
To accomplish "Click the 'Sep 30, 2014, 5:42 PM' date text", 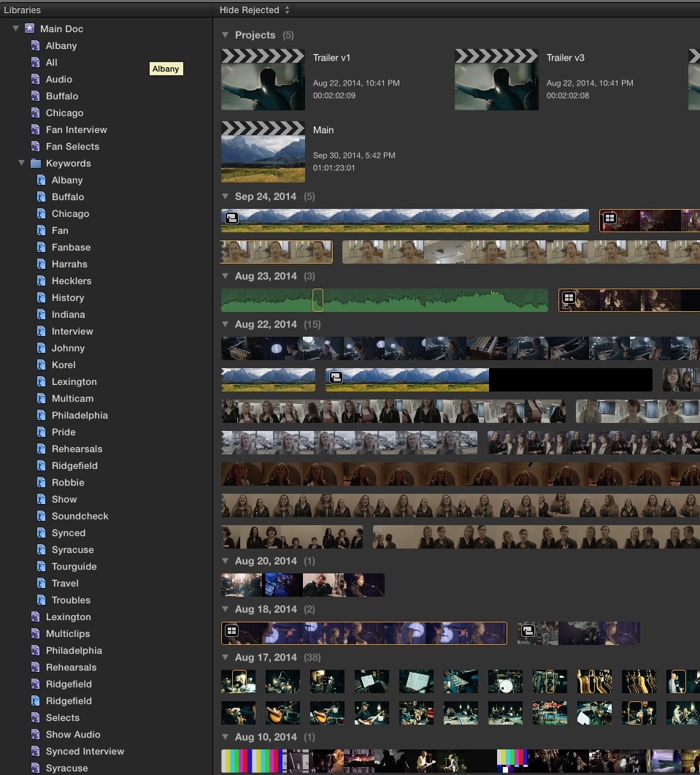I will click(x=354, y=155).
